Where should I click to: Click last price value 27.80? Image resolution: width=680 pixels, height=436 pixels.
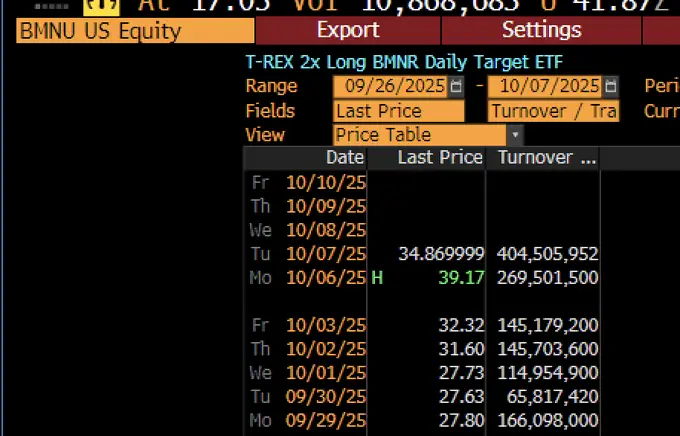[x=461, y=421]
